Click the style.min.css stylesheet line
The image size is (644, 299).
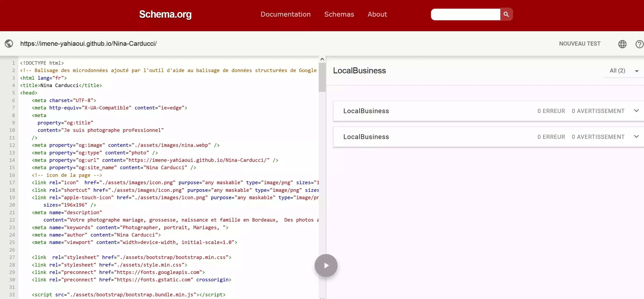(x=110, y=265)
